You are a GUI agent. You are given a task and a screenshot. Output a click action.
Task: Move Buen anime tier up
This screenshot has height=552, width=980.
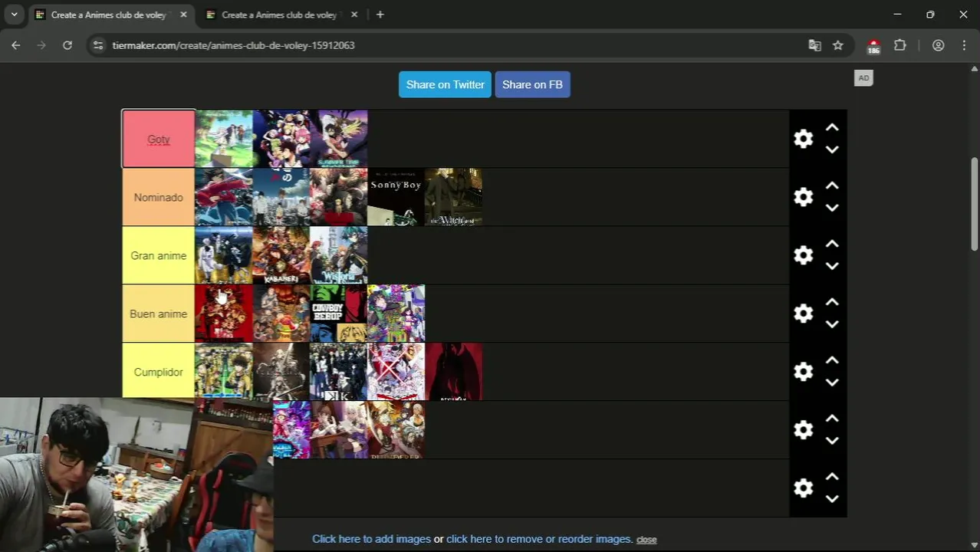click(832, 303)
